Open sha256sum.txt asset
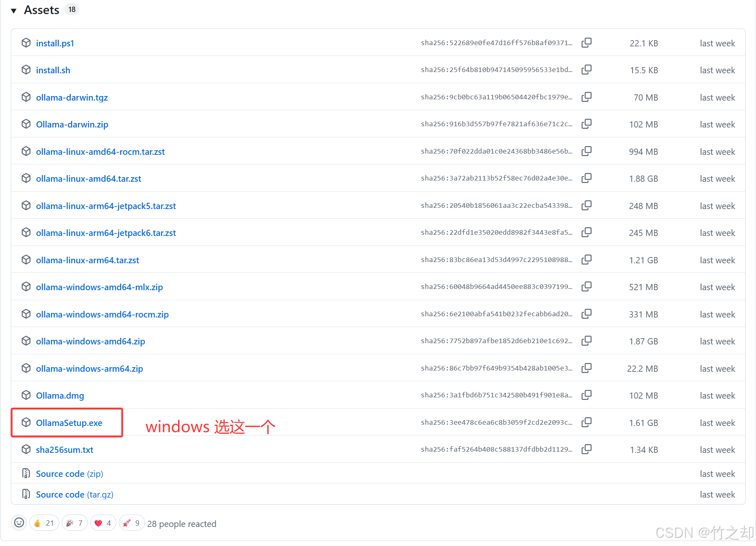The image size is (756, 546). (65, 450)
